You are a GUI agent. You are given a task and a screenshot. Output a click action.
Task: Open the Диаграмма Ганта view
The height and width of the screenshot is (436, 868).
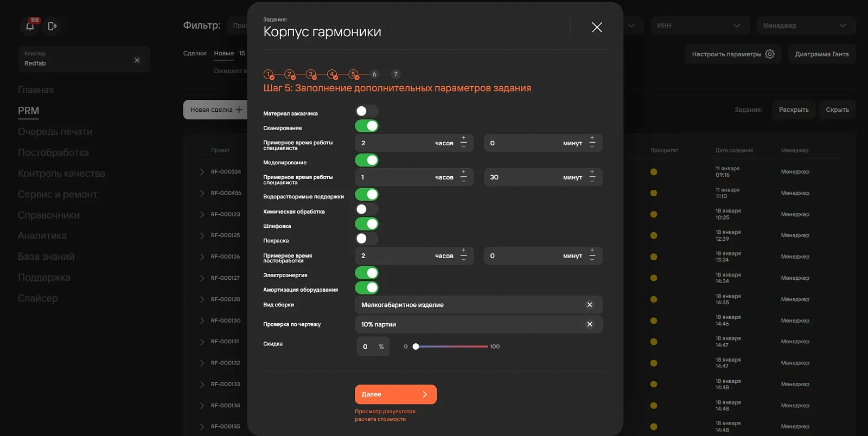pyautogui.click(x=822, y=54)
